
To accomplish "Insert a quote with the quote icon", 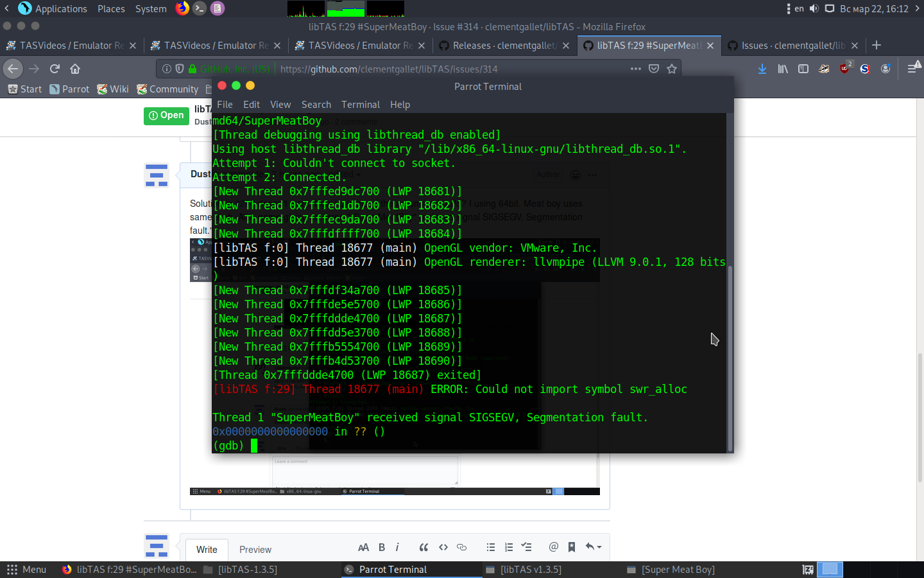I will (x=424, y=547).
